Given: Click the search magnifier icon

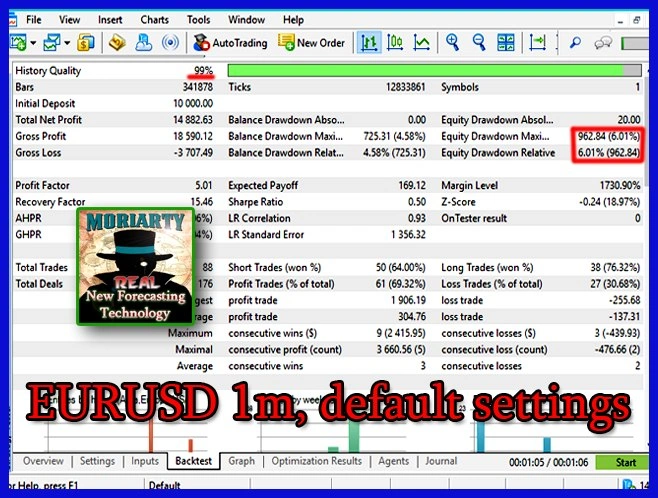Looking at the screenshot, I should (575, 43).
